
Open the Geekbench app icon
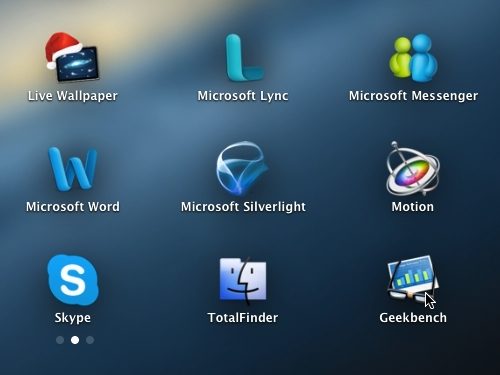click(413, 279)
